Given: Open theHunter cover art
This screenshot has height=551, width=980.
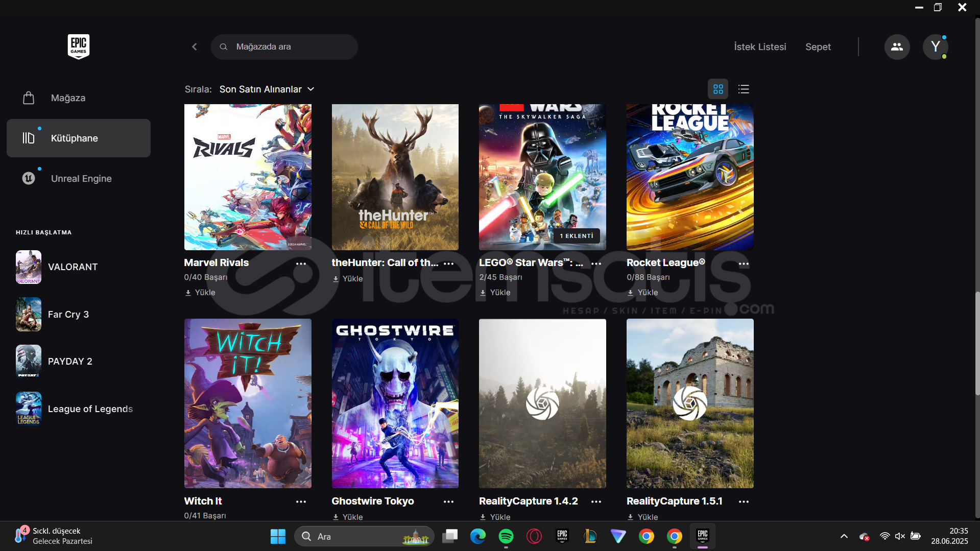Looking at the screenshot, I should coord(395,177).
